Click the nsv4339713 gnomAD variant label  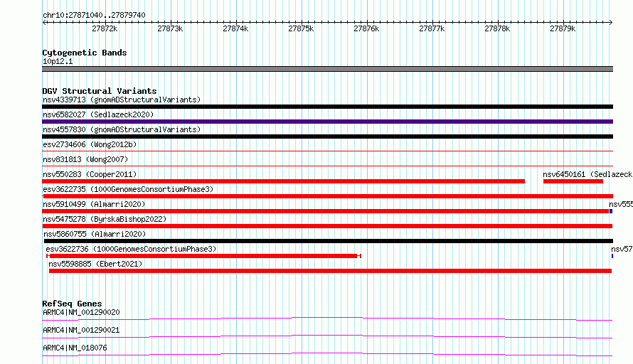[x=122, y=100]
